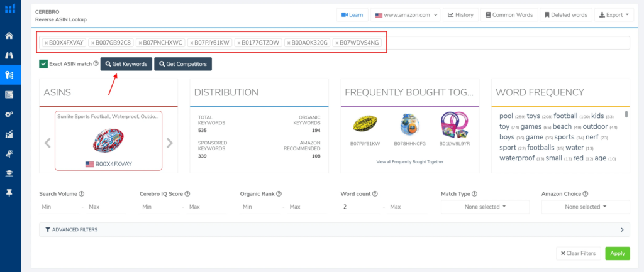Viewport: 644px width, 272px height.
Task: Click help icon beside Amazon Choice
Action: (x=586, y=193)
